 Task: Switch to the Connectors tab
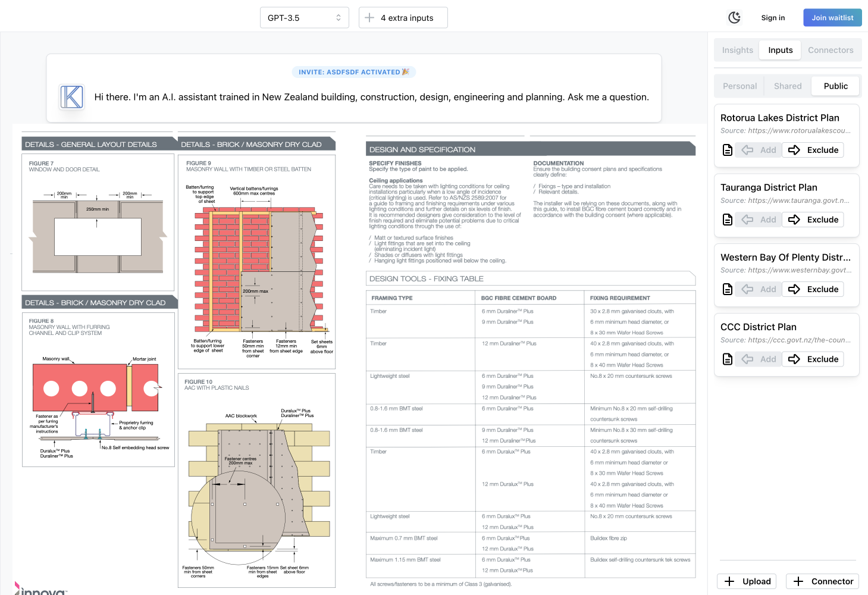(831, 50)
